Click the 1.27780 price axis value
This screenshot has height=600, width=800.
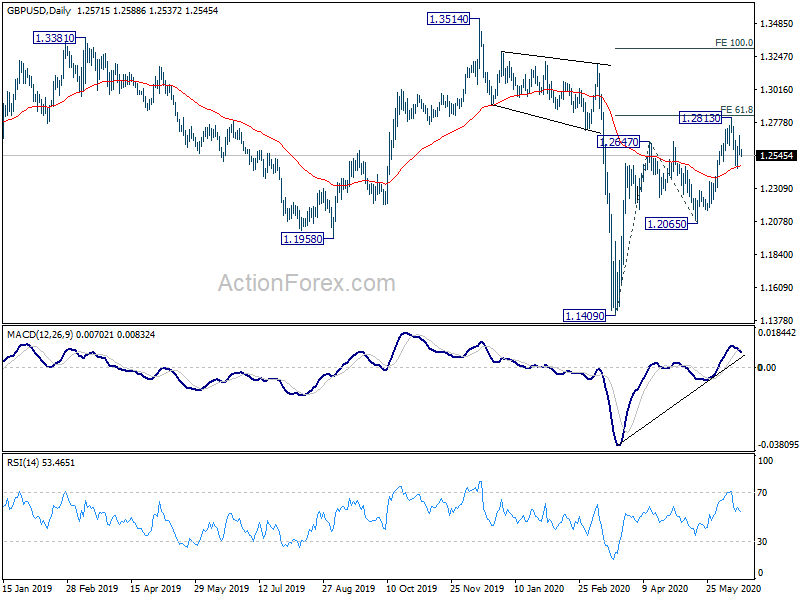(x=777, y=122)
